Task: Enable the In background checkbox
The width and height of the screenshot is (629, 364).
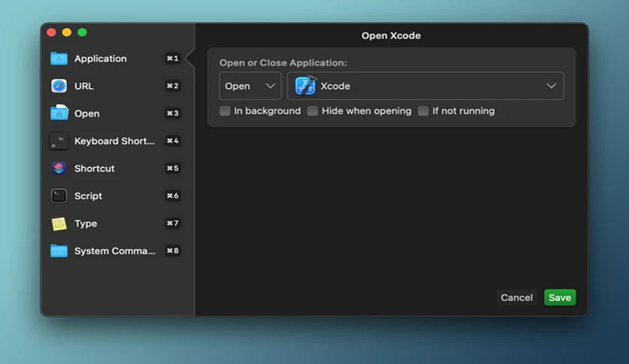Action: point(225,111)
